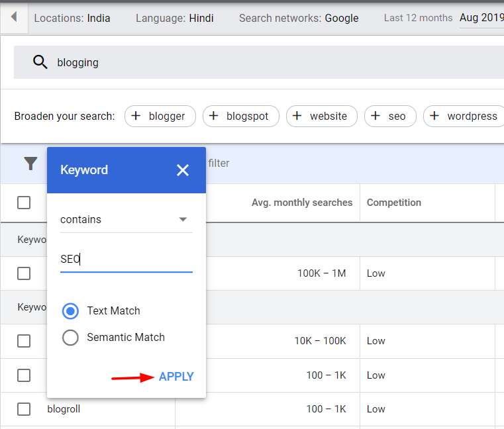The width and height of the screenshot is (504, 429).
Task: Apply the keyword filter
Action: [176, 376]
